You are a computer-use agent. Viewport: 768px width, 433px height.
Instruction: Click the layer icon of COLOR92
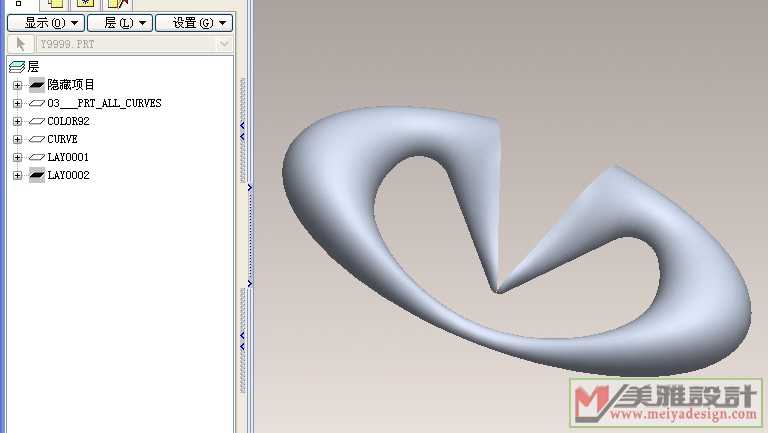(x=37, y=121)
